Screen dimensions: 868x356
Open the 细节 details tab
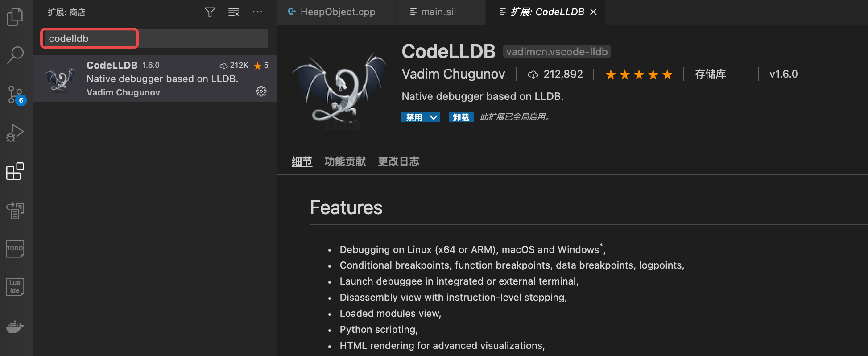(302, 161)
